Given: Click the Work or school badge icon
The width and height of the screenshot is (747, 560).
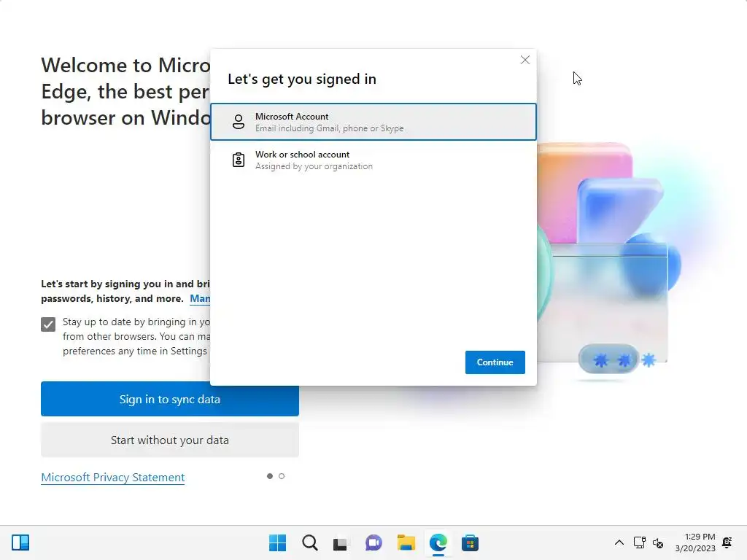Looking at the screenshot, I should click(x=239, y=160).
